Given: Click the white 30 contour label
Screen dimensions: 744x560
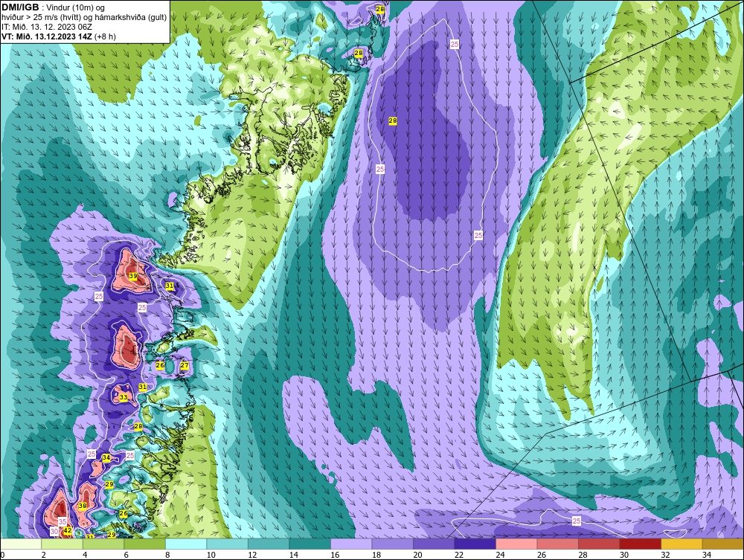Looking at the screenshot, I should pos(54,532).
